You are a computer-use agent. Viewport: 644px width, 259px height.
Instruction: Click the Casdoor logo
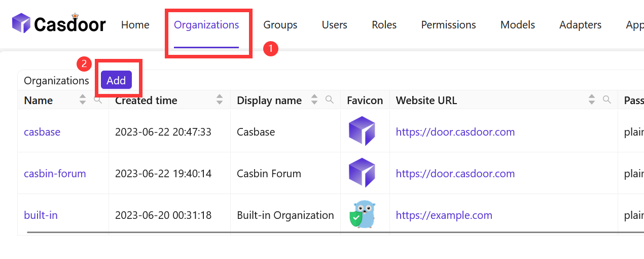(59, 24)
